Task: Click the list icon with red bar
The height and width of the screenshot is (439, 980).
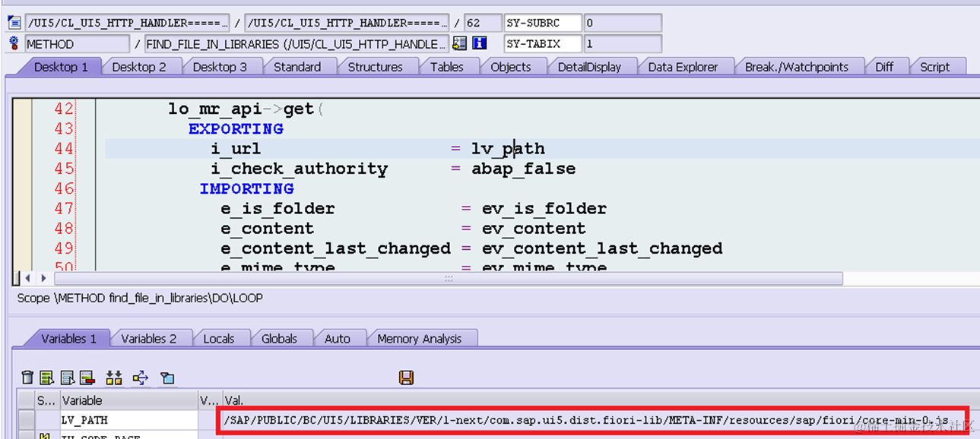Action: click(87, 377)
